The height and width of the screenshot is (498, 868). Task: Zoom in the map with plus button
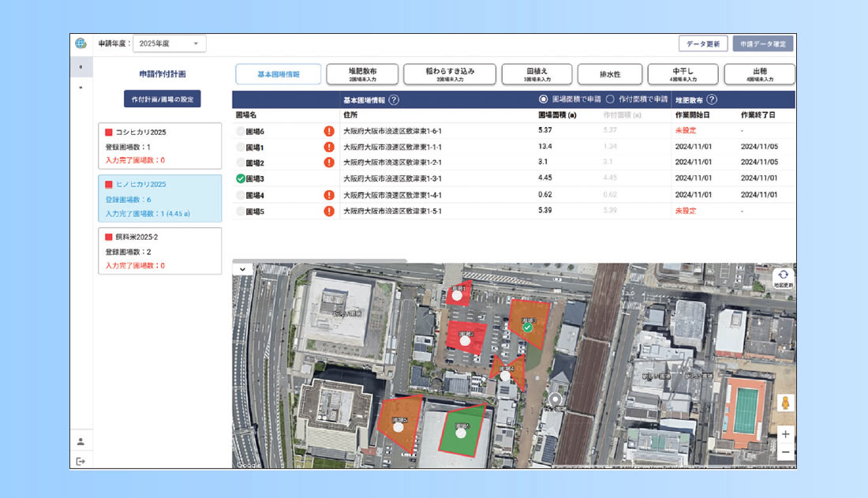tap(785, 434)
